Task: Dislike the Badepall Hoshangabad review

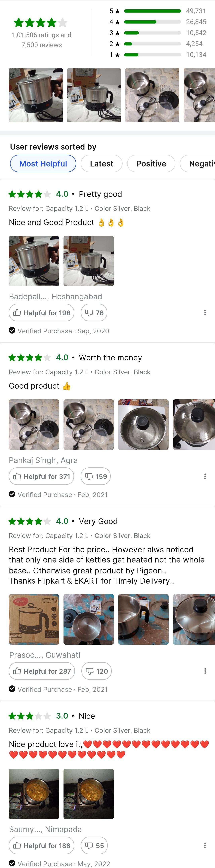Action: click(94, 313)
